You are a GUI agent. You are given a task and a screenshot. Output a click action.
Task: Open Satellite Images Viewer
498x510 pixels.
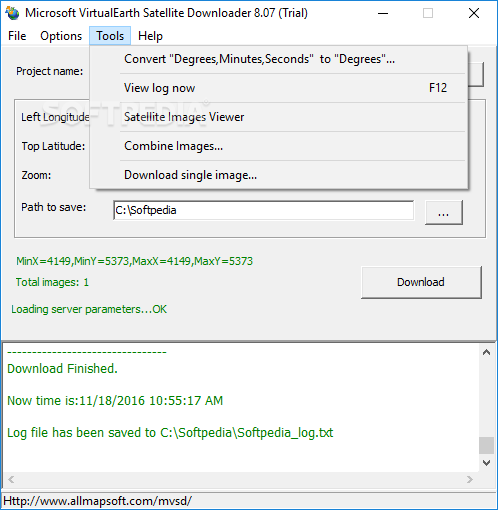click(x=279, y=117)
